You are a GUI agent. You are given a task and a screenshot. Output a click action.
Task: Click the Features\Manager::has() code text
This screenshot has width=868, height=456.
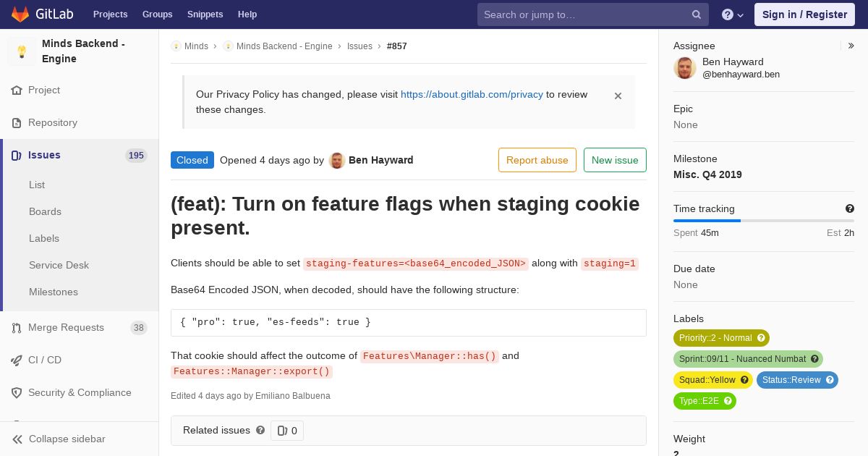click(x=430, y=356)
